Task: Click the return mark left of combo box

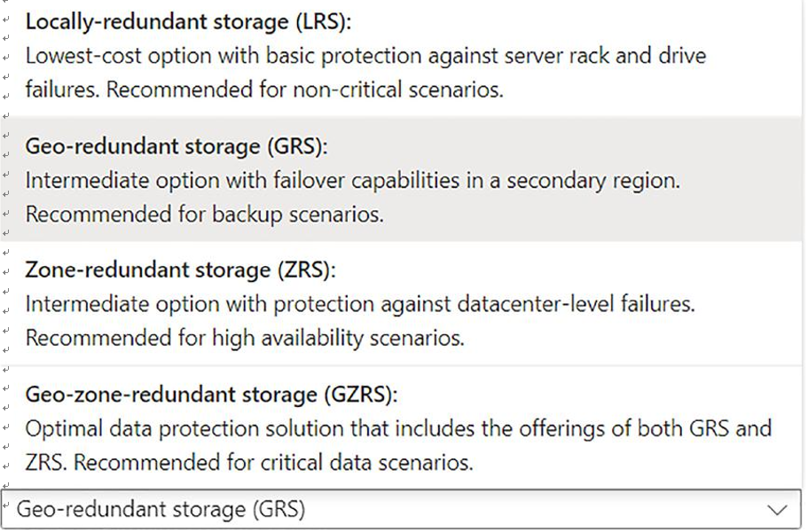Action: 5,505
